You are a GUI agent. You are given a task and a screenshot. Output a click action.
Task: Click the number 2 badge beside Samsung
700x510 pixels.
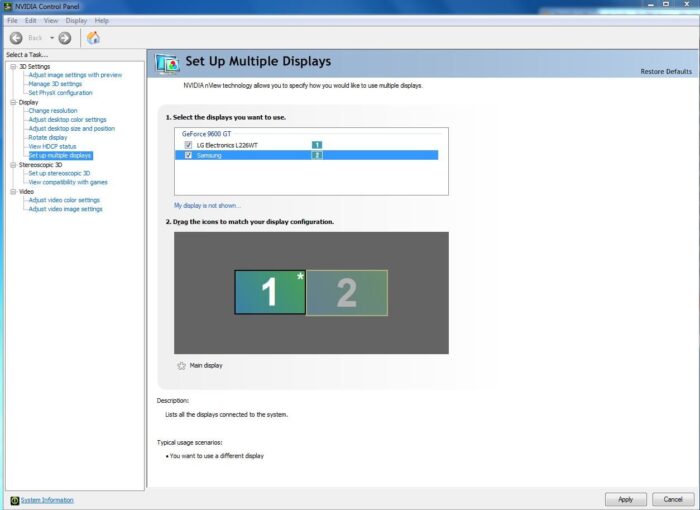pos(317,155)
